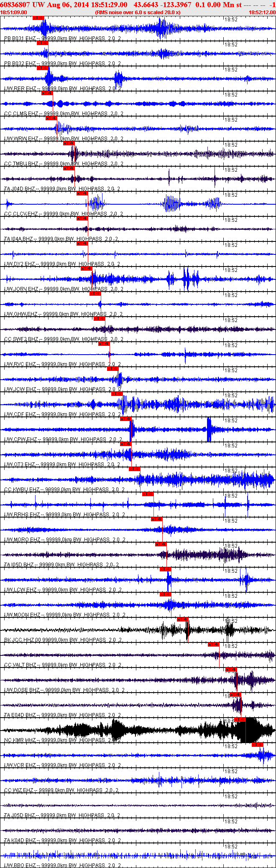276x868 pixels.
Task: Select station label 'UW CDF EHZ'
Action: click(20, 414)
